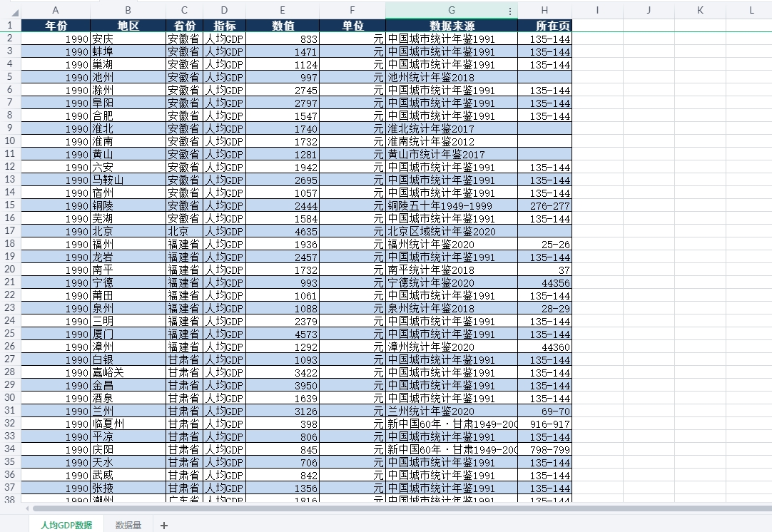Select column G header
Image resolution: width=772 pixels, height=532 pixels.
click(x=452, y=10)
